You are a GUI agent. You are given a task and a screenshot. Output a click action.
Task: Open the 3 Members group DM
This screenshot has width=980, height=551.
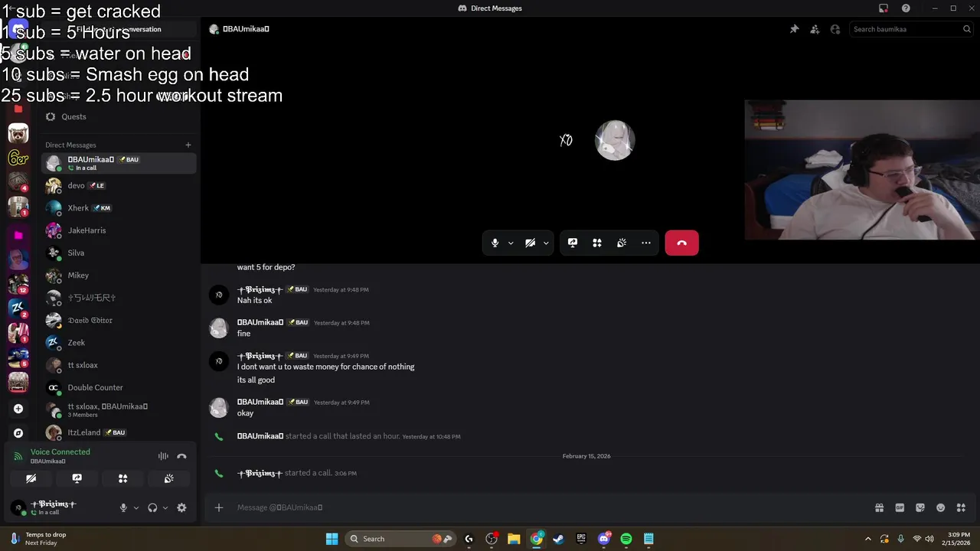pyautogui.click(x=119, y=410)
